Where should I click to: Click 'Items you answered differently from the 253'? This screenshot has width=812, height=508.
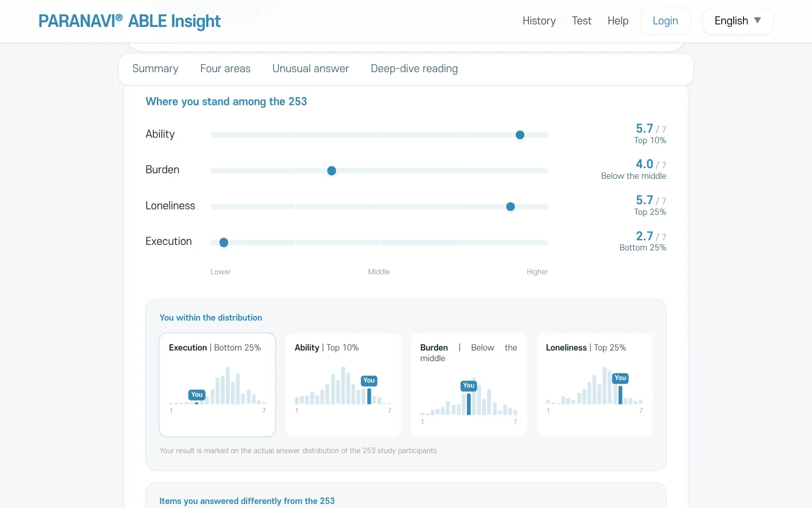point(247,501)
